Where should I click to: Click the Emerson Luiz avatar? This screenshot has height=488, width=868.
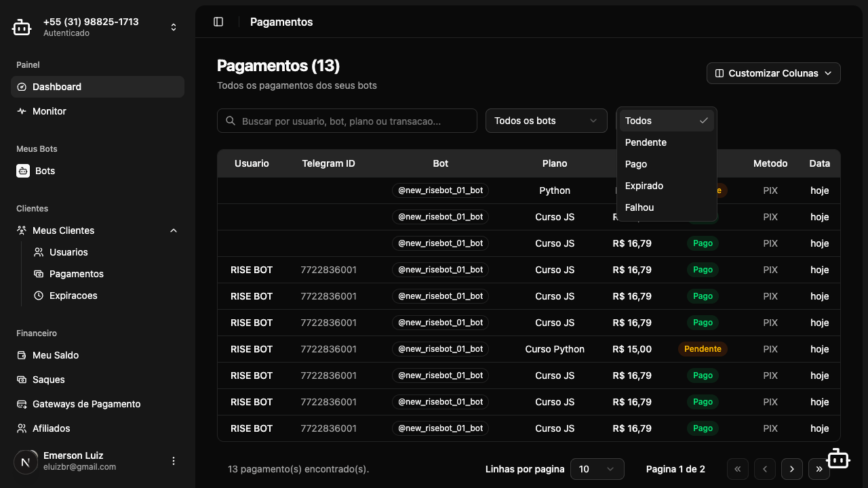(x=26, y=462)
